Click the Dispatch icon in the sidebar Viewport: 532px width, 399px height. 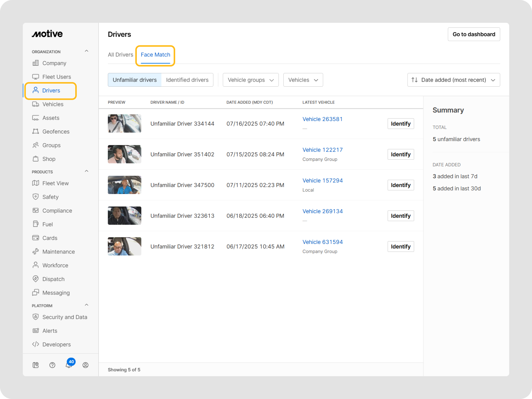click(36, 279)
